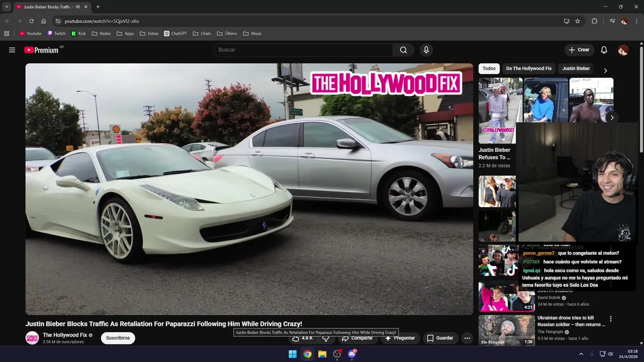Open YouTube notifications bell

coord(604,50)
